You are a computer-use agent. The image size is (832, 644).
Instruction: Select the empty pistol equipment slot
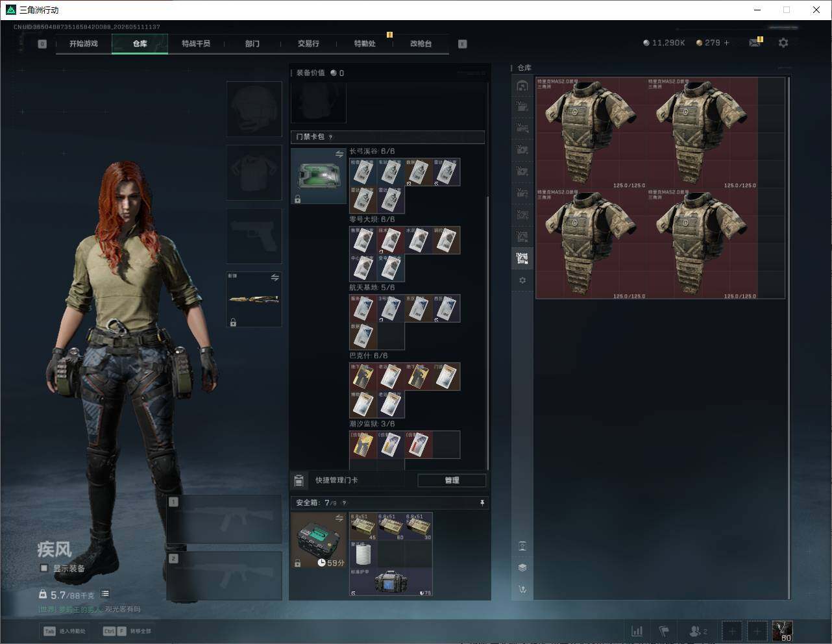click(254, 236)
